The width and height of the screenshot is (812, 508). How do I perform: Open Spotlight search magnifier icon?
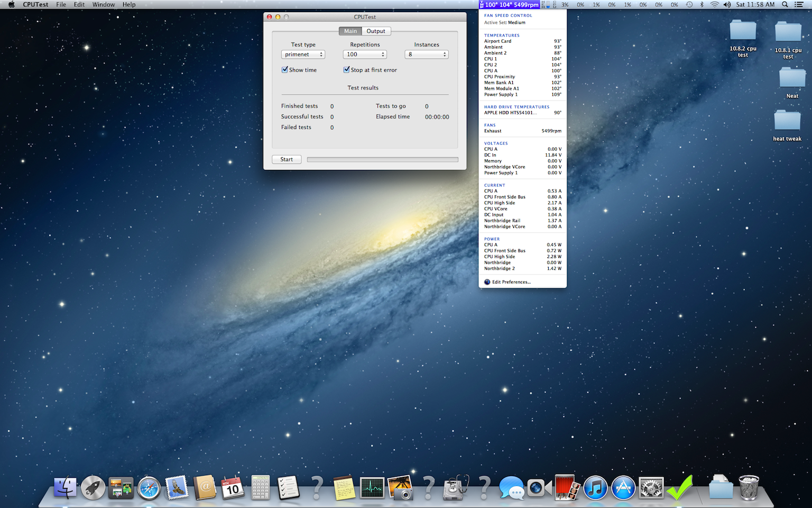coord(785,4)
